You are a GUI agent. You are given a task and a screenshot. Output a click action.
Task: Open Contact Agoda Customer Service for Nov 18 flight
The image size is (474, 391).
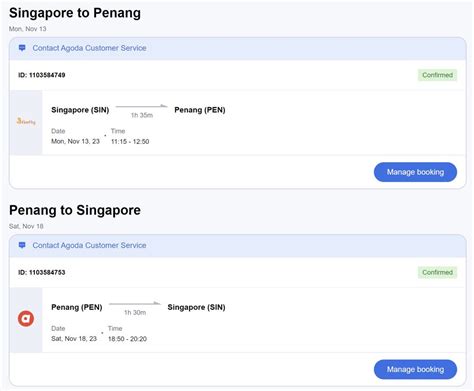coord(89,245)
